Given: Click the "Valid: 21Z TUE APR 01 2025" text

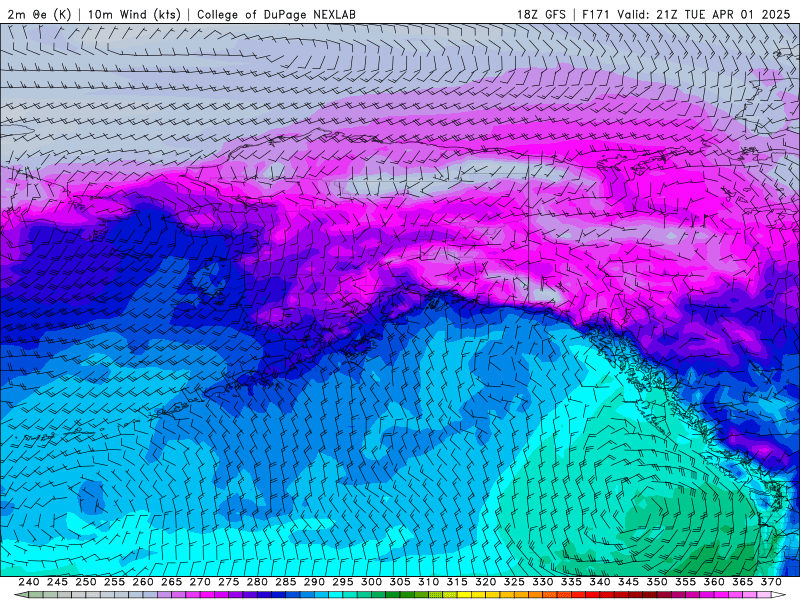Looking at the screenshot, I should [704, 14].
